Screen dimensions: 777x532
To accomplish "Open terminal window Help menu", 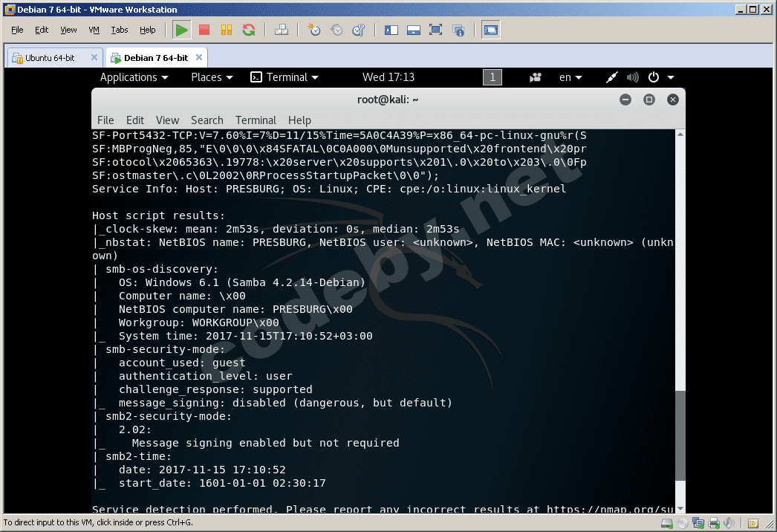I will click(300, 120).
